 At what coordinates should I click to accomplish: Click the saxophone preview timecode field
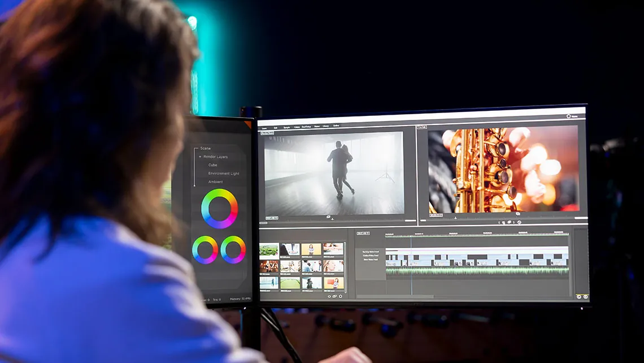point(436,215)
